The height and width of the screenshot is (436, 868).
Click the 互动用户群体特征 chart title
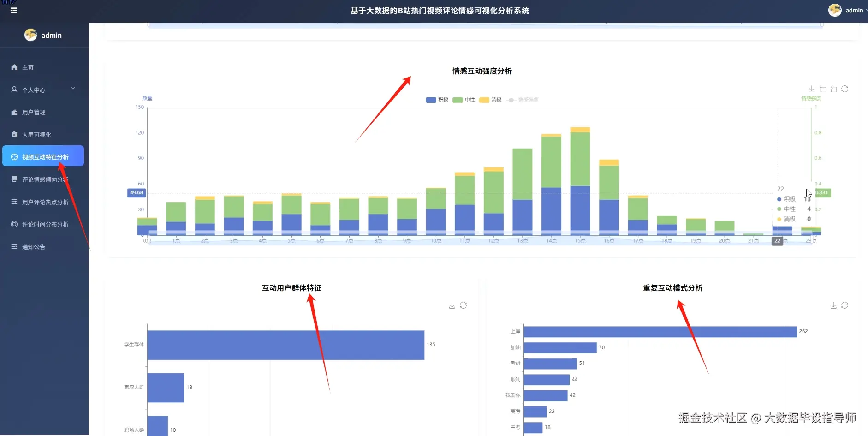click(x=291, y=288)
